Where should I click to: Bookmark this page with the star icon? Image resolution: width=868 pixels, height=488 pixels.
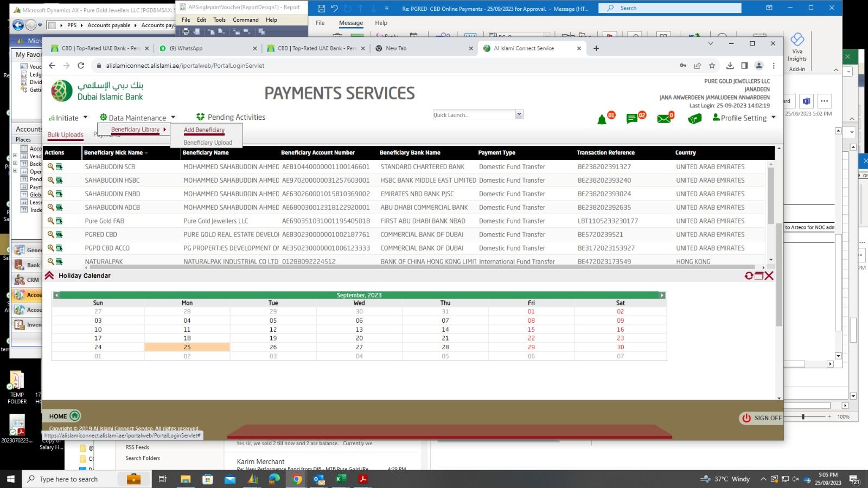(x=712, y=66)
